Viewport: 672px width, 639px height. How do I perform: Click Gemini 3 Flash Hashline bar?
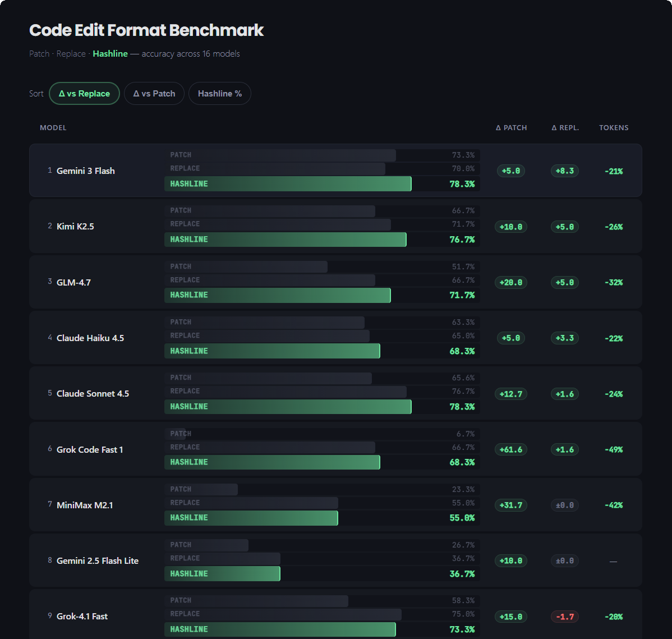tap(288, 184)
